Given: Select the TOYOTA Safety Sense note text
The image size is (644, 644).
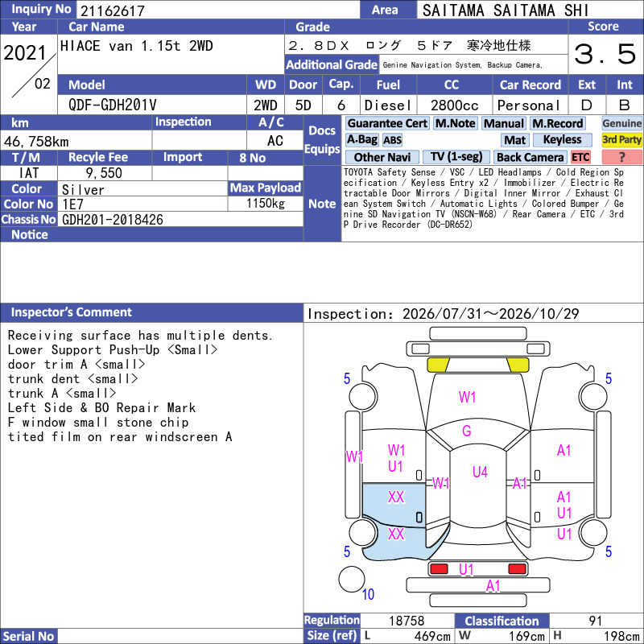Looking at the screenshot, I should pos(484,198).
